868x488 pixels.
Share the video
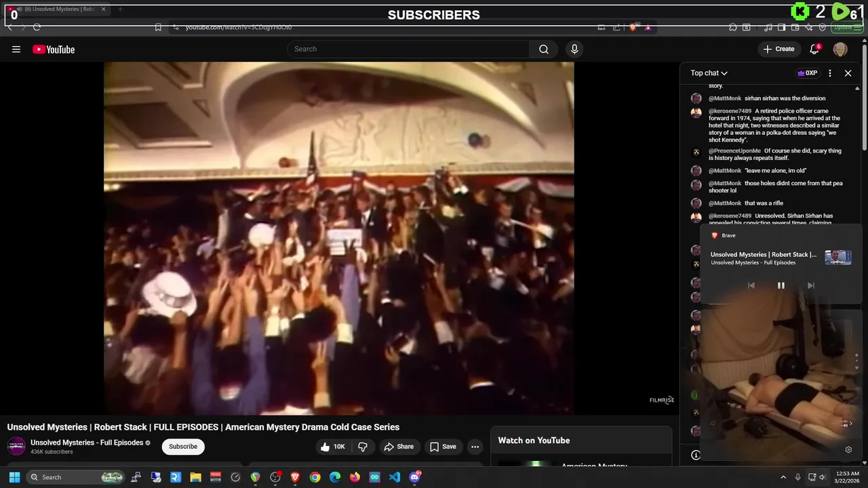coord(398,447)
